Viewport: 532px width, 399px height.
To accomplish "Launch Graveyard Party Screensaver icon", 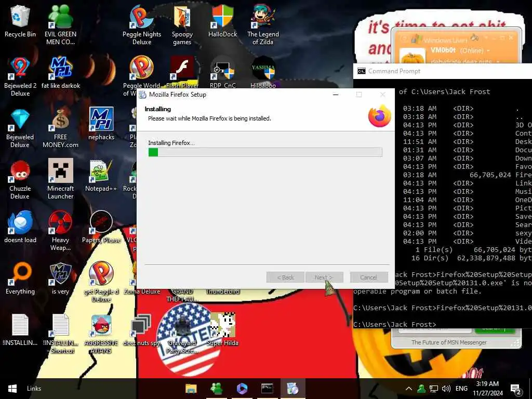I will click(182, 334).
